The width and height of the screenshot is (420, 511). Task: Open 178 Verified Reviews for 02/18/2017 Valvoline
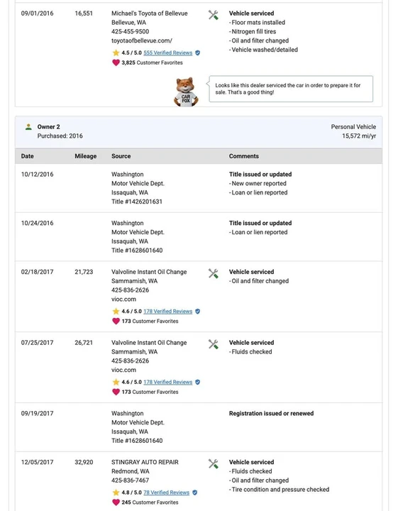(x=168, y=312)
